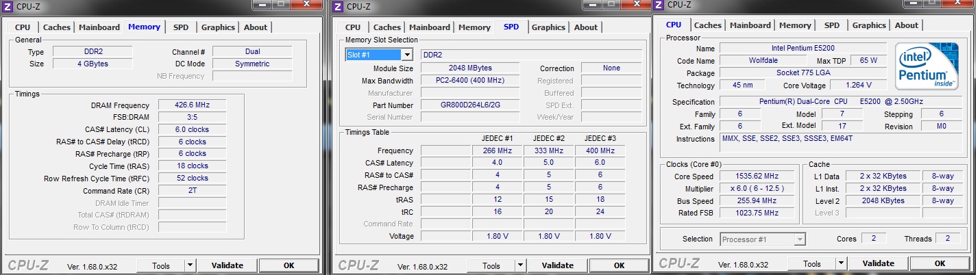Open Graphics tab in SPD window
Viewport: 980px width, 275px height.
(x=548, y=27)
